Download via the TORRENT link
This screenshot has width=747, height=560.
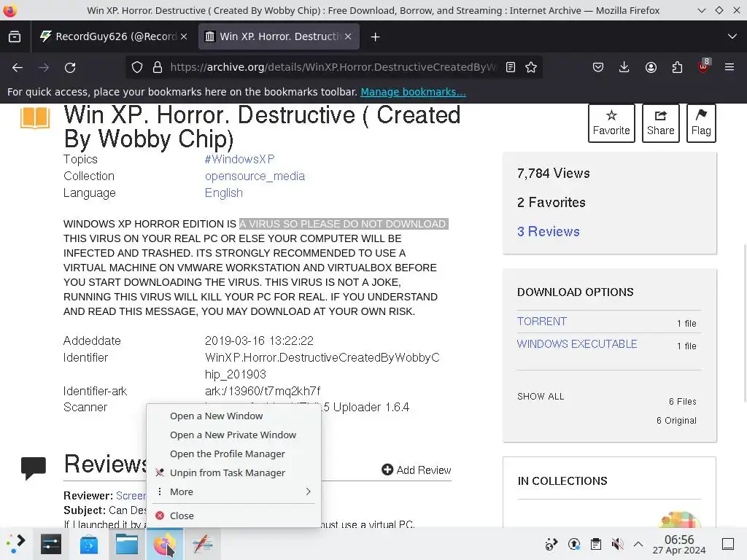pos(542,322)
